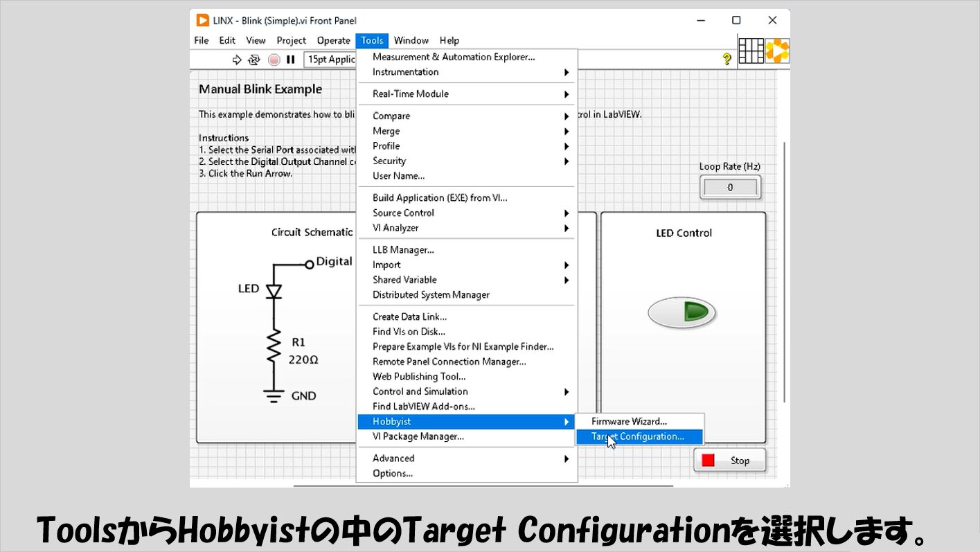Screen dimensions: 980x552
Task: Choose User Name... from Tools menu
Action: tap(466, 176)
